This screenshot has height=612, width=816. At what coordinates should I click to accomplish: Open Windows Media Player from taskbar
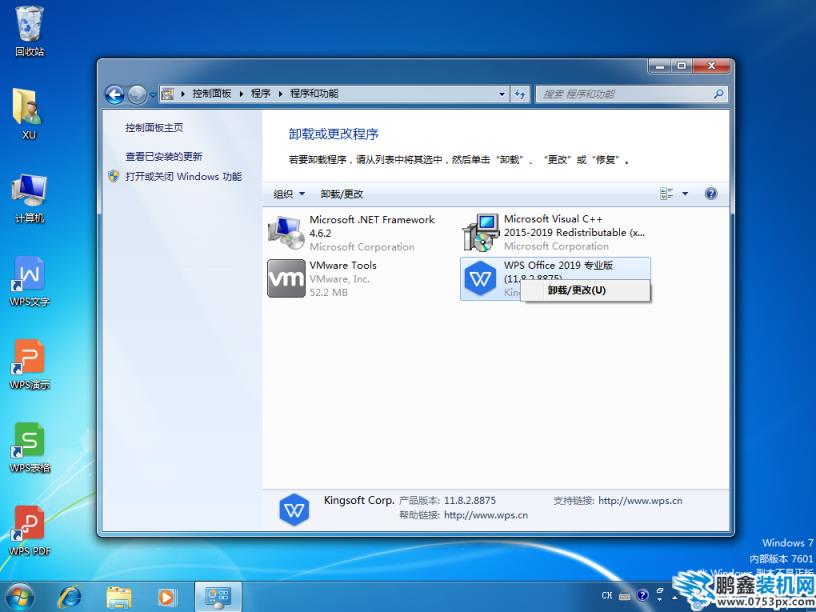click(x=167, y=597)
